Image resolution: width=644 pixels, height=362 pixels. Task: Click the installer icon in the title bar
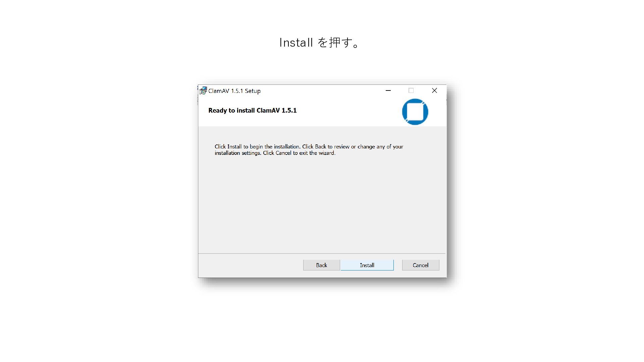click(x=203, y=91)
